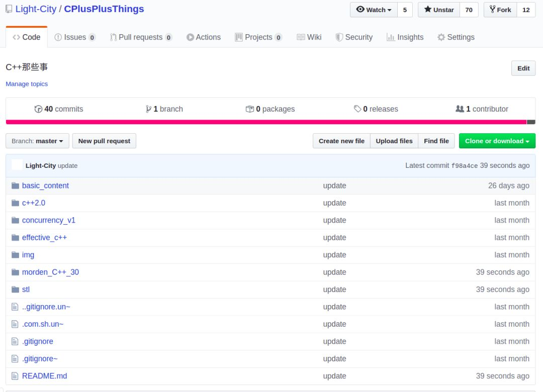This screenshot has height=392, width=543.
Task: Open the Projects tab
Action: coord(258,37)
